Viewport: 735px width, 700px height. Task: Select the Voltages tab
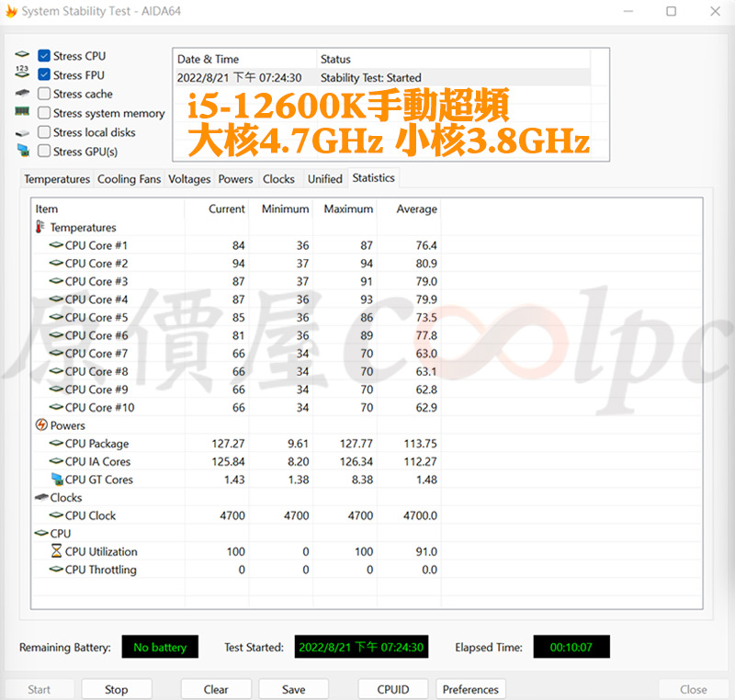click(x=189, y=179)
